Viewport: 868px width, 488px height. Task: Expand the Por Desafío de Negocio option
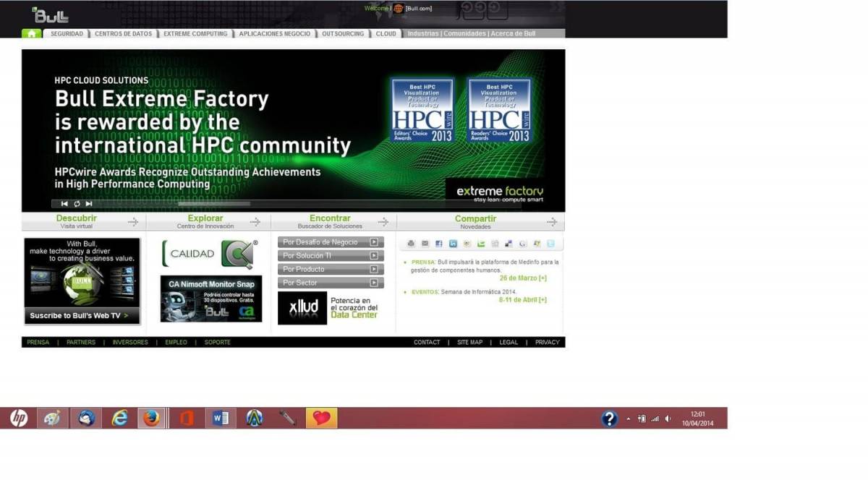(331, 242)
